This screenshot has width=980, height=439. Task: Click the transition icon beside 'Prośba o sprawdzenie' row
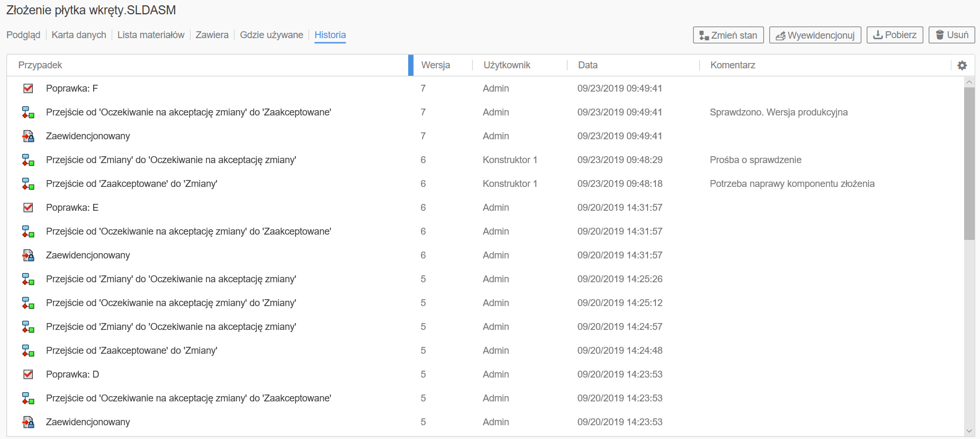(x=28, y=160)
